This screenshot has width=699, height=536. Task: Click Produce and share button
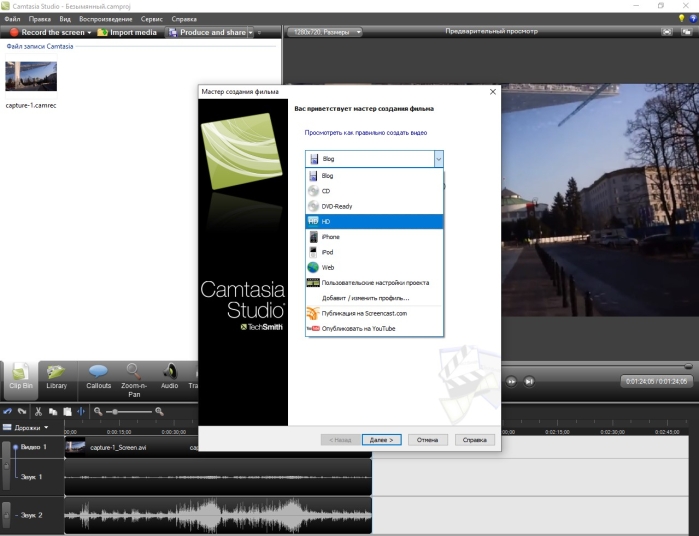207,32
